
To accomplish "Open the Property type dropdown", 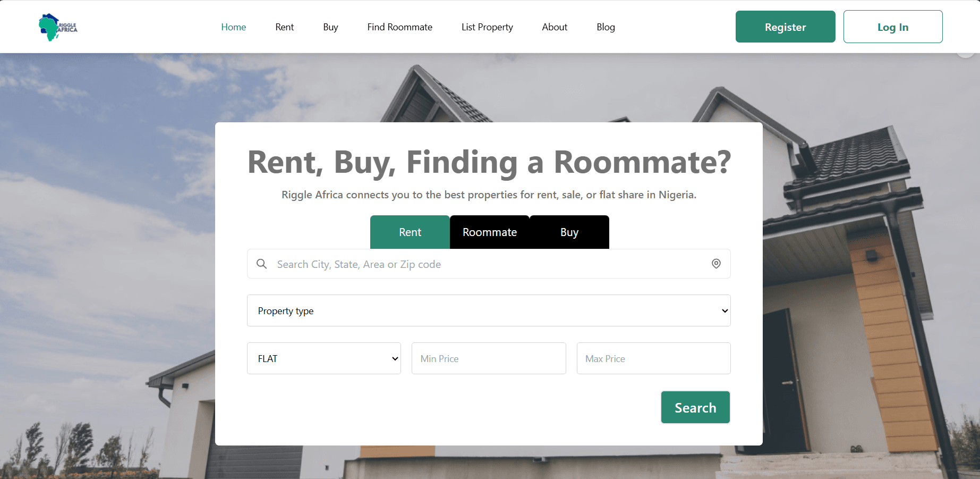I will [489, 310].
